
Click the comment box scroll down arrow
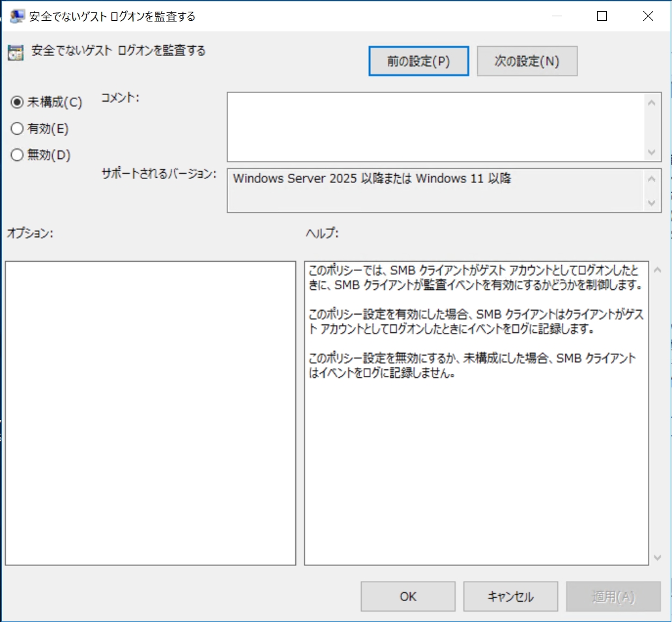pyautogui.click(x=652, y=152)
